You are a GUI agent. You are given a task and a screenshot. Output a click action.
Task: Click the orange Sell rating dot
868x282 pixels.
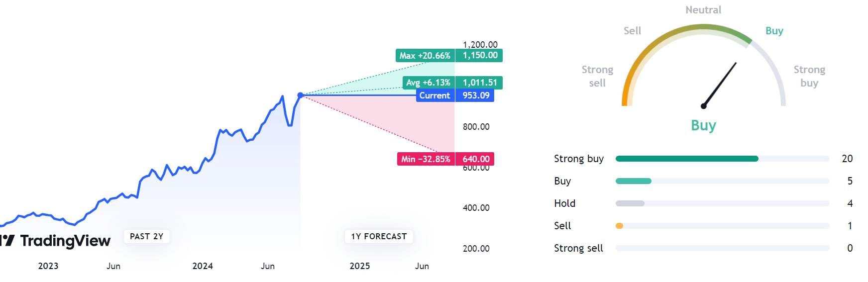click(x=619, y=226)
